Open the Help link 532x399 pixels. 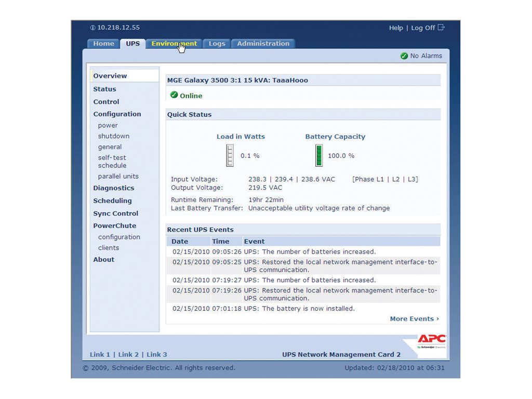click(x=396, y=28)
